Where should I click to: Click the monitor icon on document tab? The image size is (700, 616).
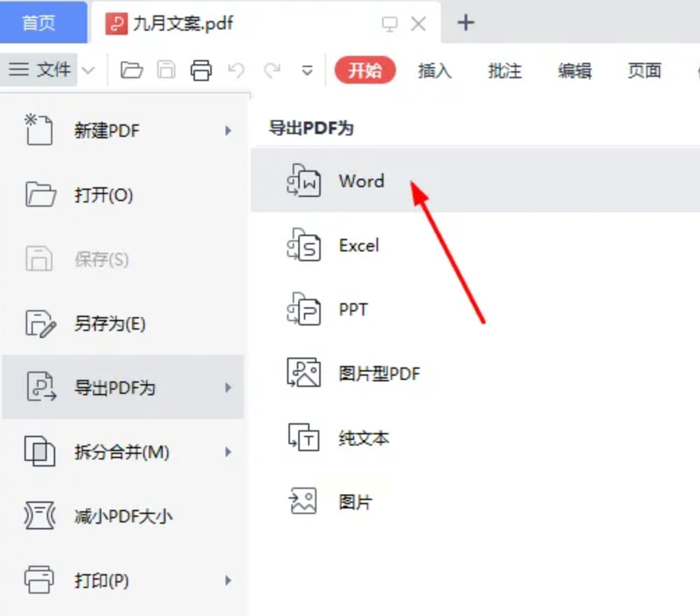(389, 24)
